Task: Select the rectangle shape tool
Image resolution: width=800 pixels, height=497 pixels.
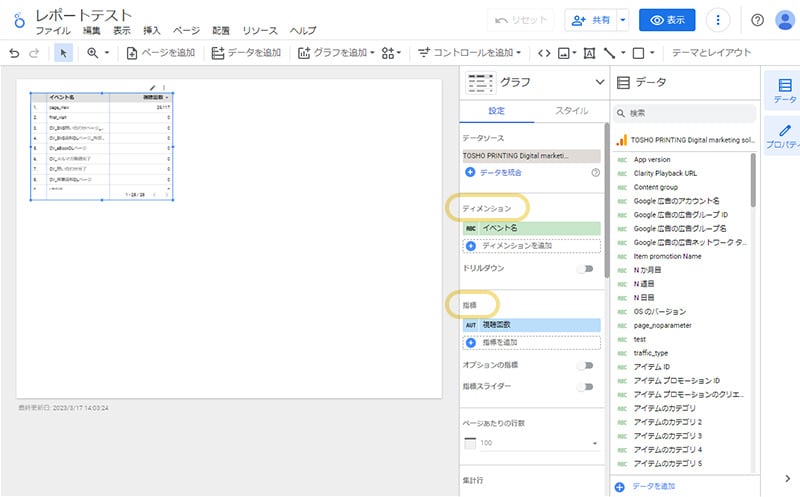Action: click(638, 53)
